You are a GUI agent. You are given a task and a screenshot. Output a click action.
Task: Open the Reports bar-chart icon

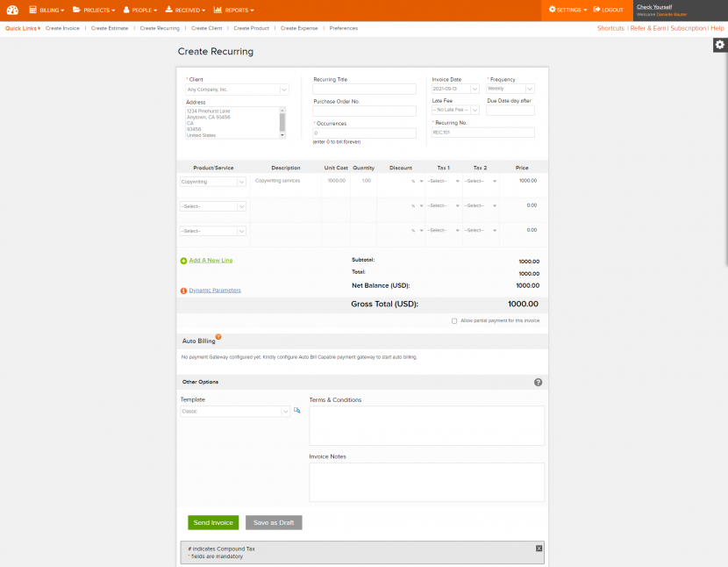(x=218, y=10)
